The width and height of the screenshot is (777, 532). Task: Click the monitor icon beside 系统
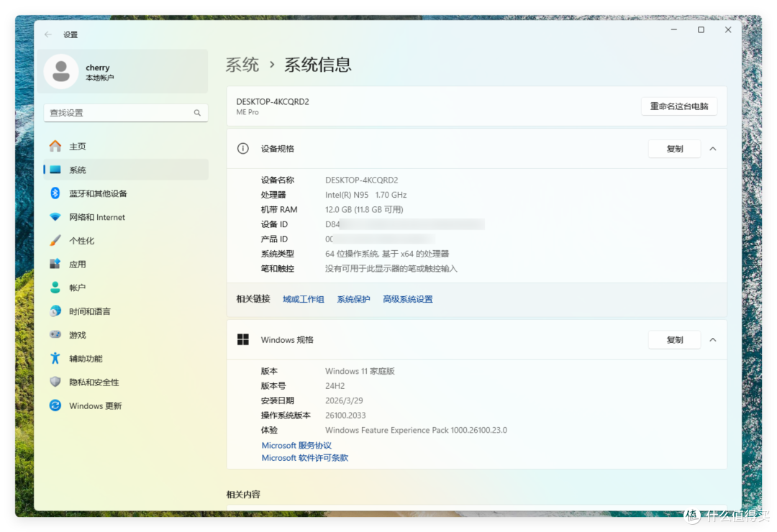point(55,170)
